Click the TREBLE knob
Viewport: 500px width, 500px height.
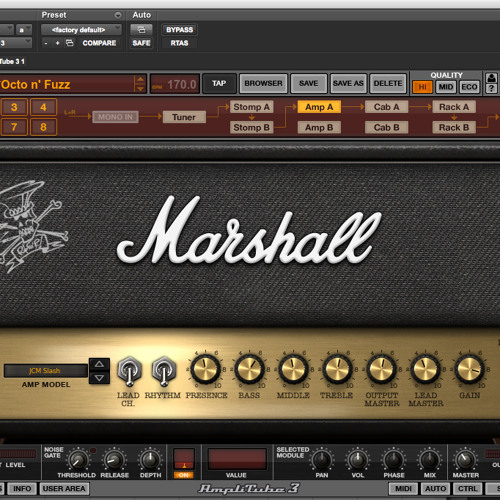coord(337,369)
